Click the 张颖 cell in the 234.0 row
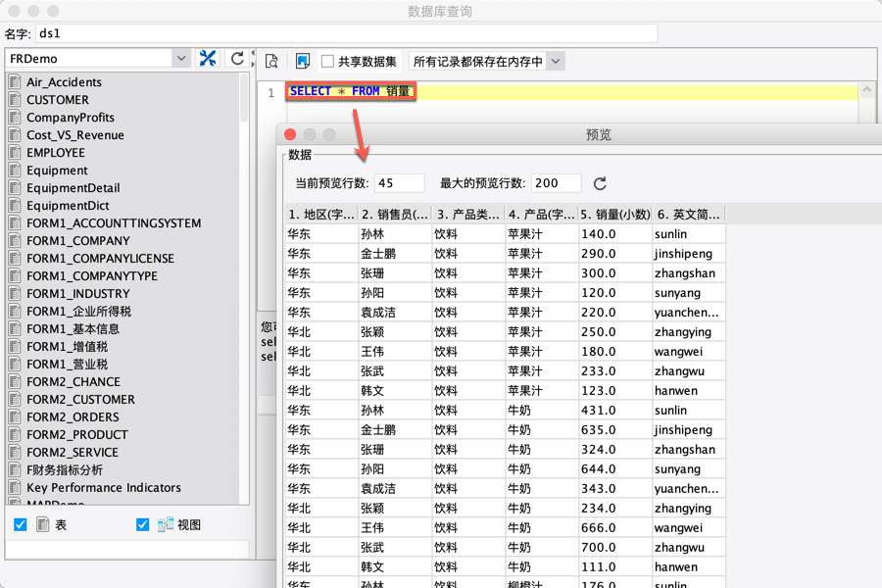882x588 pixels. tap(395, 508)
